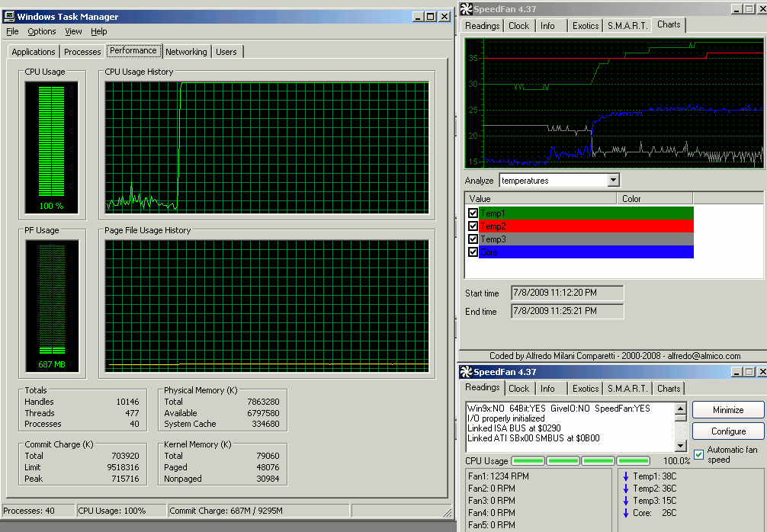Switch to the Processes tab
This screenshot has width=767, height=532.
click(x=82, y=52)
